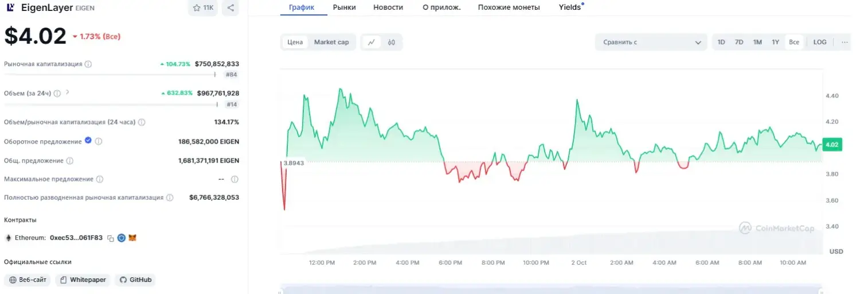Click the $750,852,833 market cap value

click(x=217, y=64)
